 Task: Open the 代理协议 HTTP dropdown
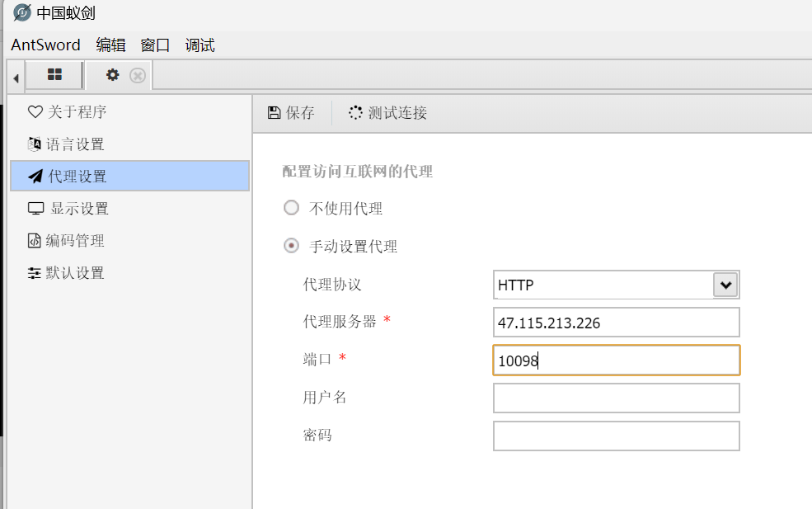point(617,285)
